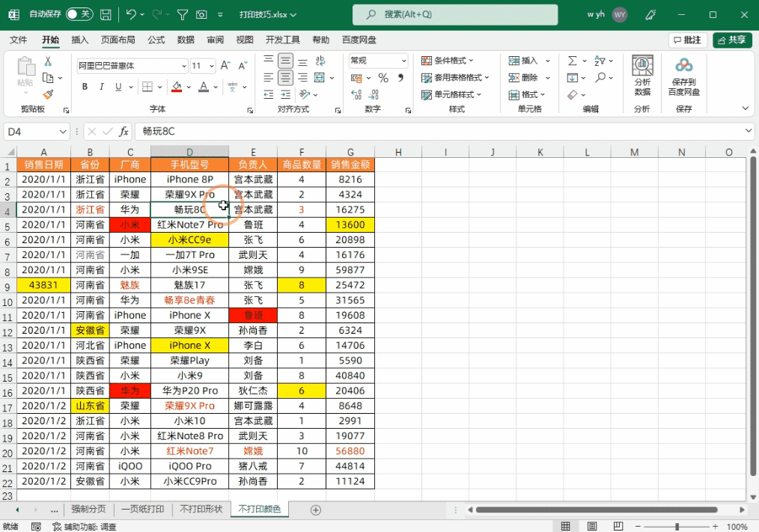The image size is (759, 532).
Task: Increase font size with larger A icon
Action: pos(225,65)
